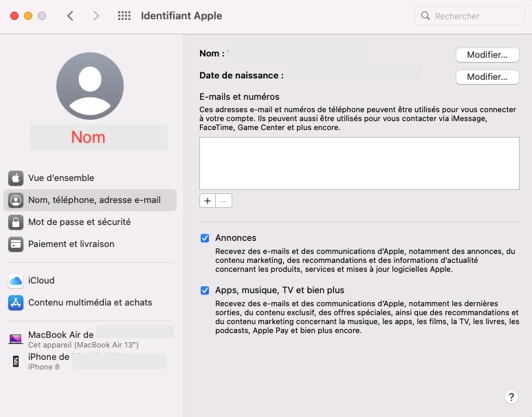
Task: Select Nom, téléphone, adresse e-mail
Action: [90, 200]
